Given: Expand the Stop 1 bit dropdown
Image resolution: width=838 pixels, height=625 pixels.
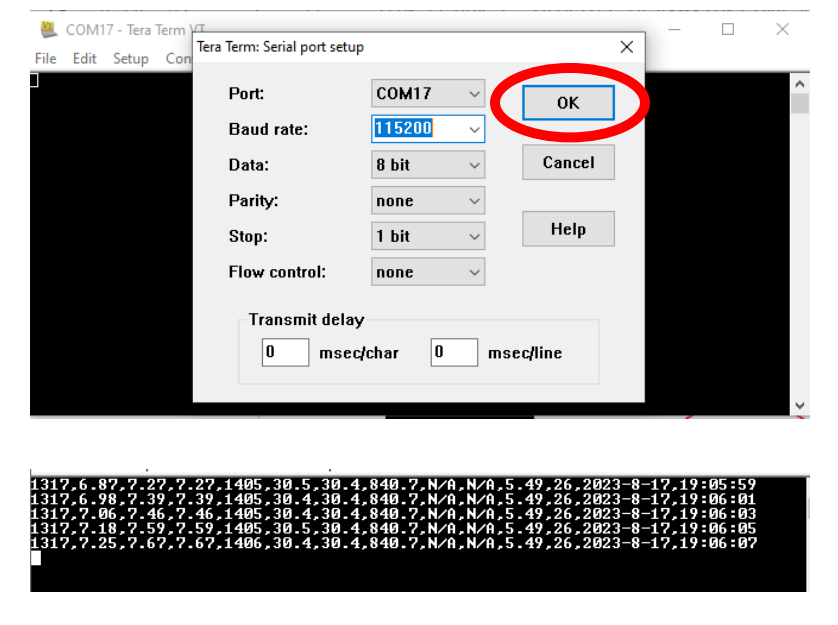Looking at the screenshot, I should tap(474, 237).
